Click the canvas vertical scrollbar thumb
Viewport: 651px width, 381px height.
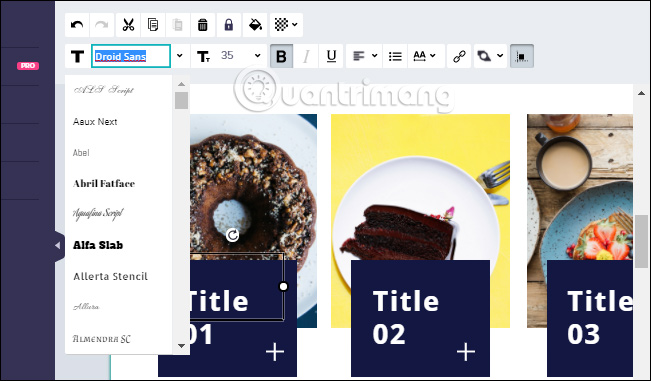[641, 241]
